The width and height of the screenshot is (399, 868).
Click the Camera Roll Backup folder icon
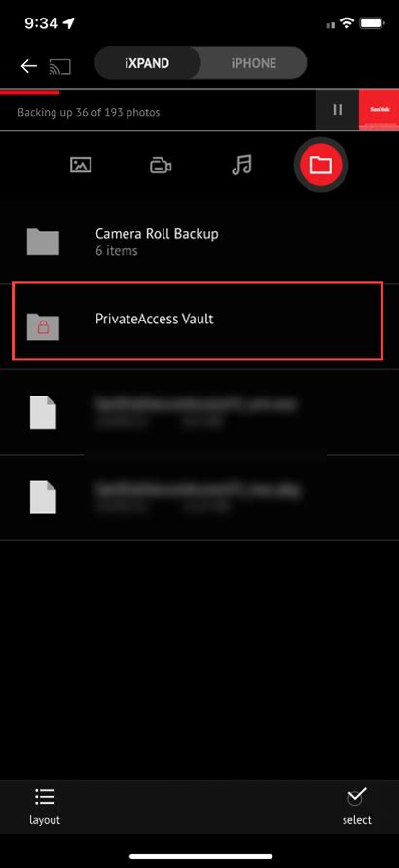click(x=43, y=242)
